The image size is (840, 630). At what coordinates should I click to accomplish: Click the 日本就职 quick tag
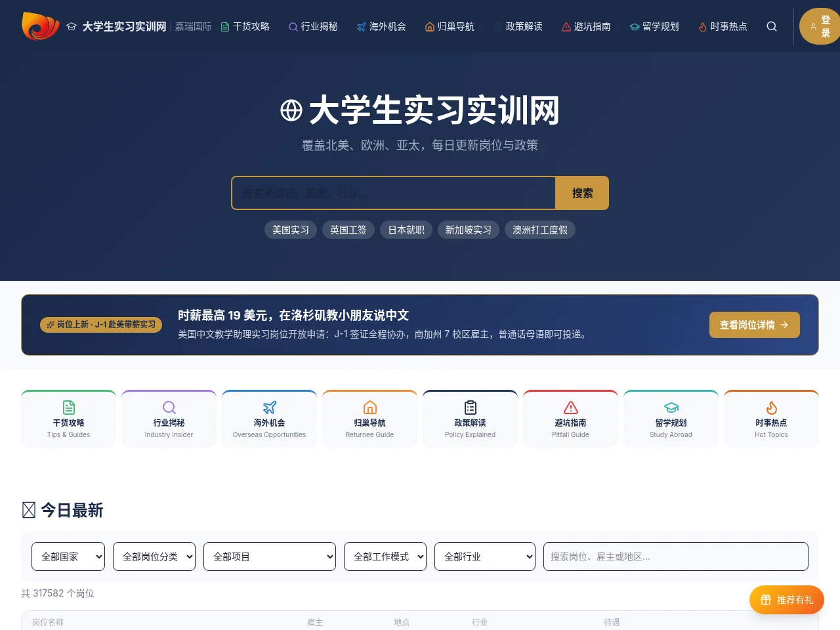(x=406, y=230)
